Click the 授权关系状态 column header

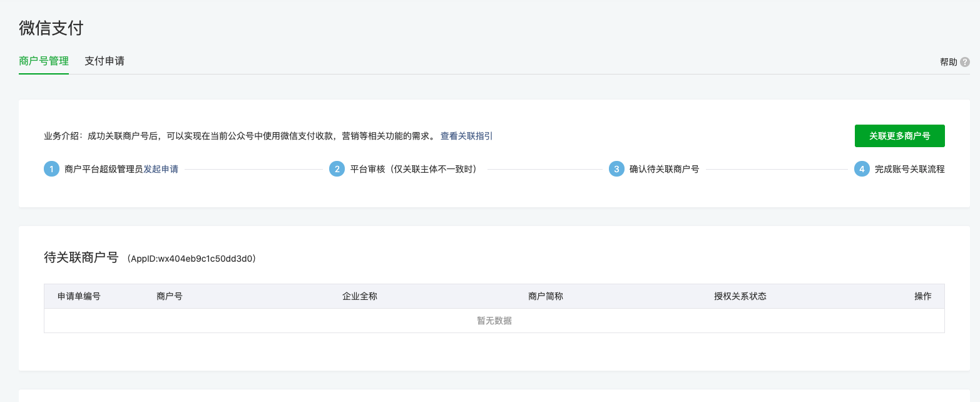pos(740,296)
